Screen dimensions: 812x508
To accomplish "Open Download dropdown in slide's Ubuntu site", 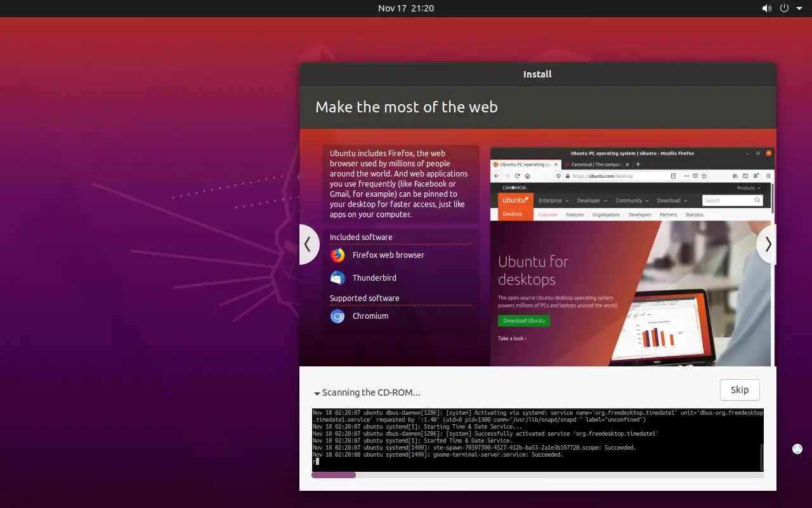I will (672, 201).
